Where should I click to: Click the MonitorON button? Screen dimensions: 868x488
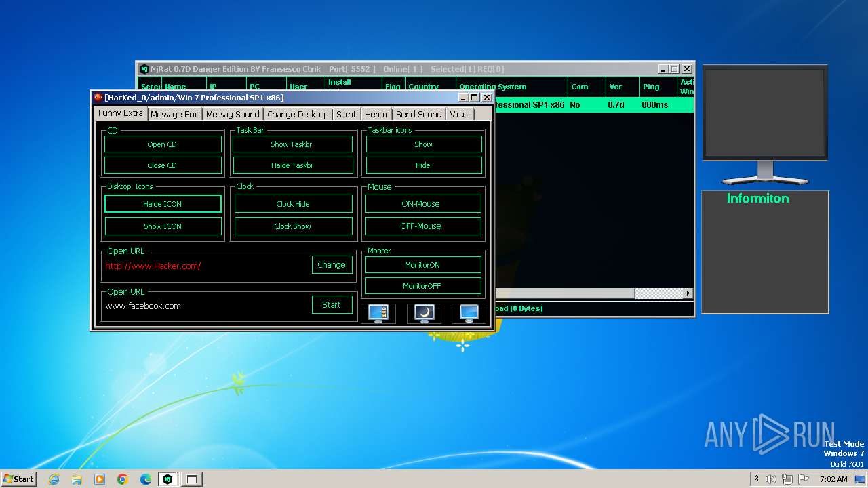(x=423, y=265)
